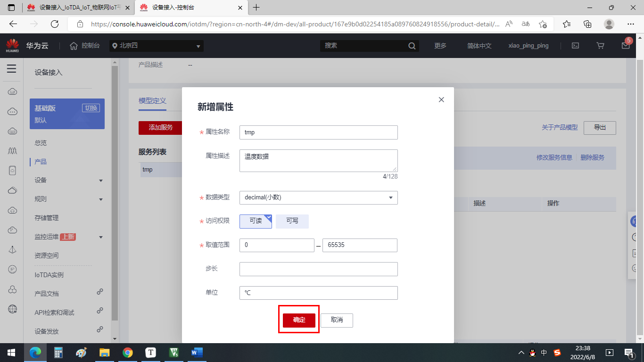644x362 pixels.
Task: Expand the 设备 sidebar menu
Action: [x=69, y=180]
